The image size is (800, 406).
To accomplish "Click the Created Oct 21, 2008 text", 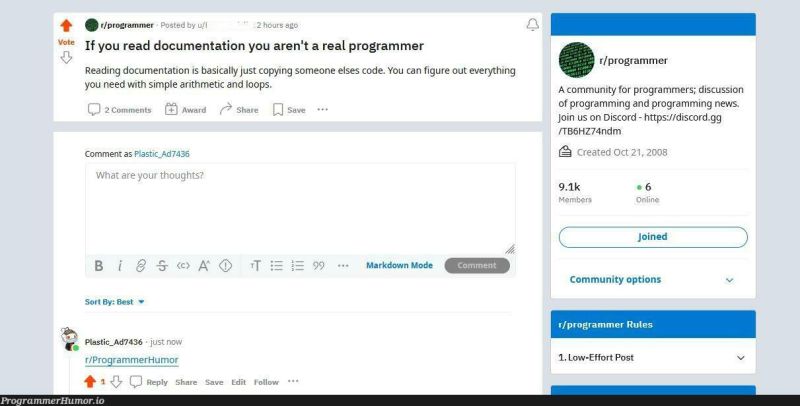I will tap(622, 152).
